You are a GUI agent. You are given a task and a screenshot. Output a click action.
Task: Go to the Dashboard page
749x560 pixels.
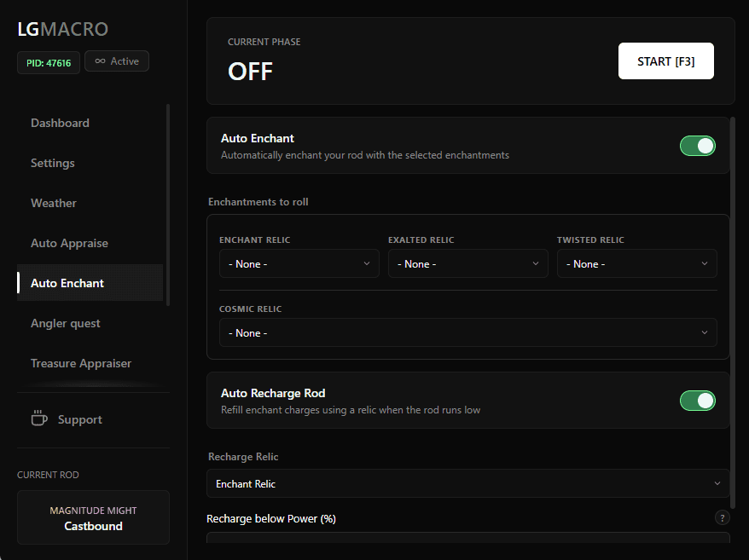point(90,123)
